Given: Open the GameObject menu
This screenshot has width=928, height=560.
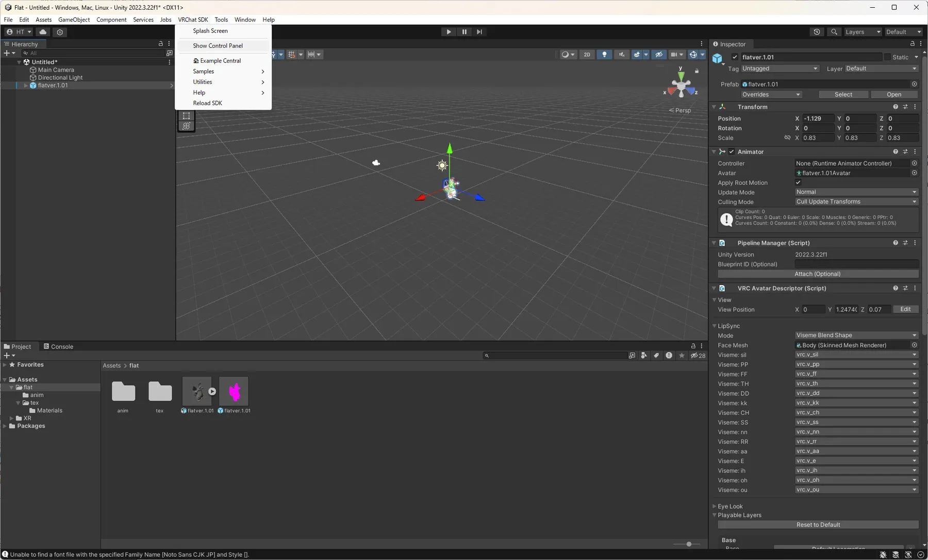Looking at the screenshot, I should pos(74,20).
